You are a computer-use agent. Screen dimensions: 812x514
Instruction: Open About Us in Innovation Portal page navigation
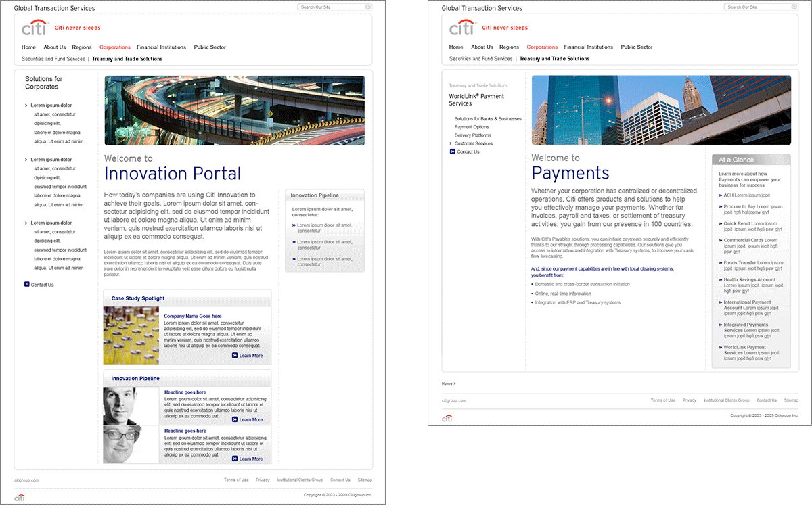click(55, 47)
